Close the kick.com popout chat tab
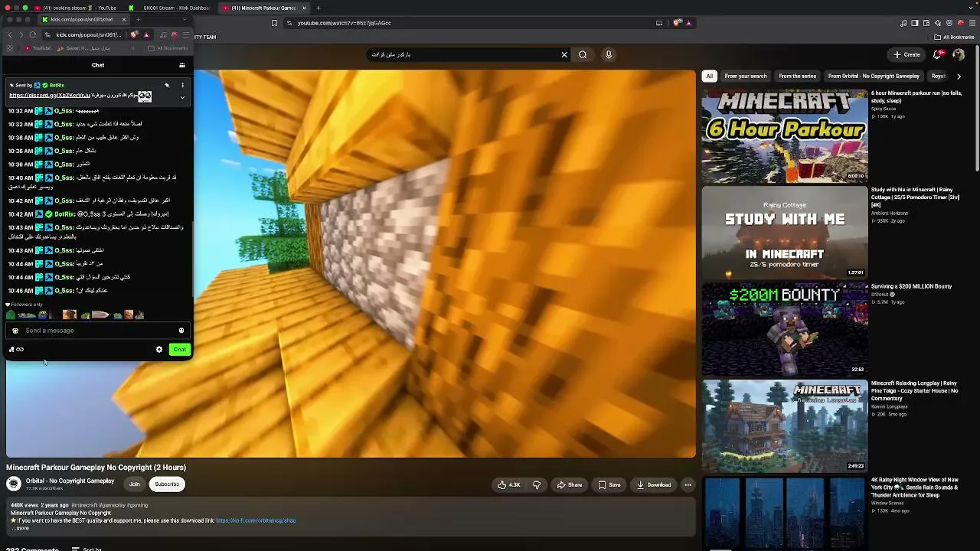Viewport: 980px width, 551px height. (x=126, y=19)
